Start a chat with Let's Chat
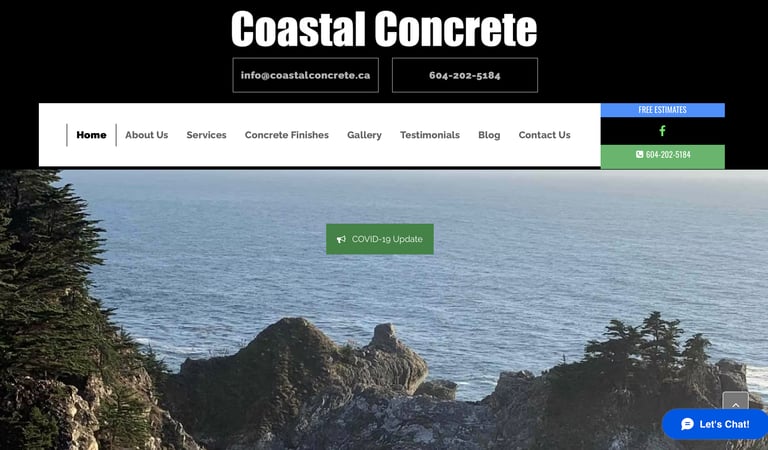The width and height of the screenshot is (768, 450). pos(715,424)
